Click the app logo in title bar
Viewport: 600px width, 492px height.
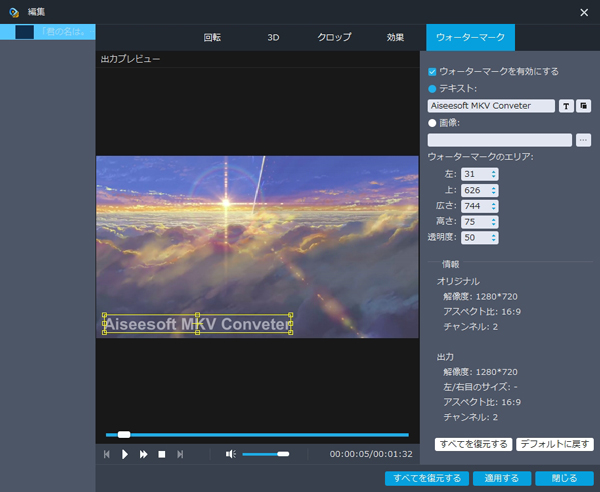coord(14,12)
